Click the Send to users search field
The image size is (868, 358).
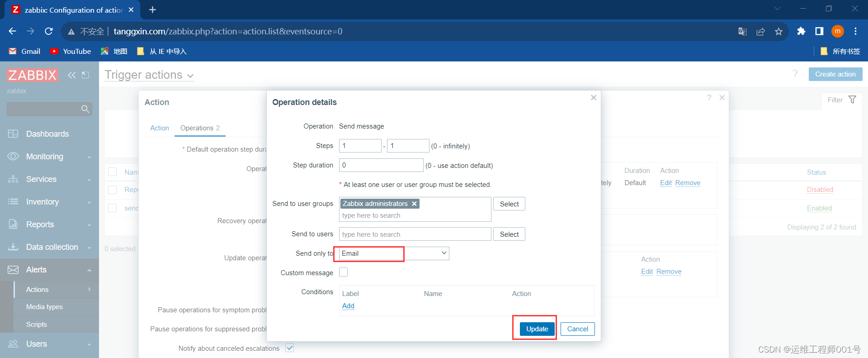(415, 234)
